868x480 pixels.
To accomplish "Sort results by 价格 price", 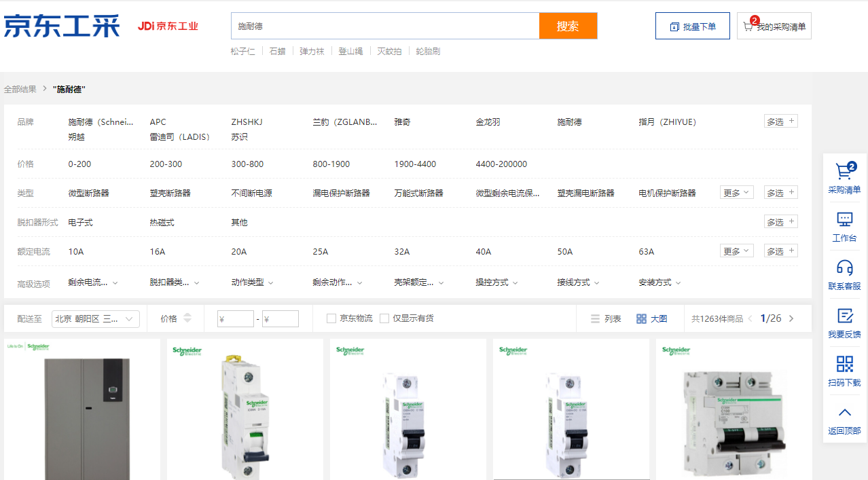I will click(x=176, y=318).
